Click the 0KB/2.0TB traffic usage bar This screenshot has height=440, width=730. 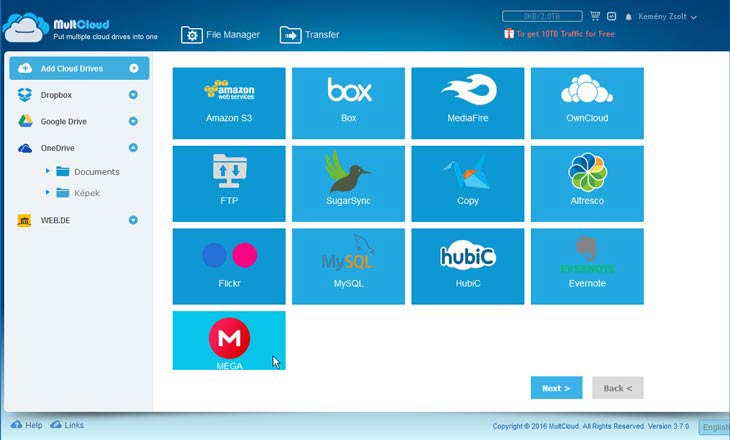click(542, 16)
